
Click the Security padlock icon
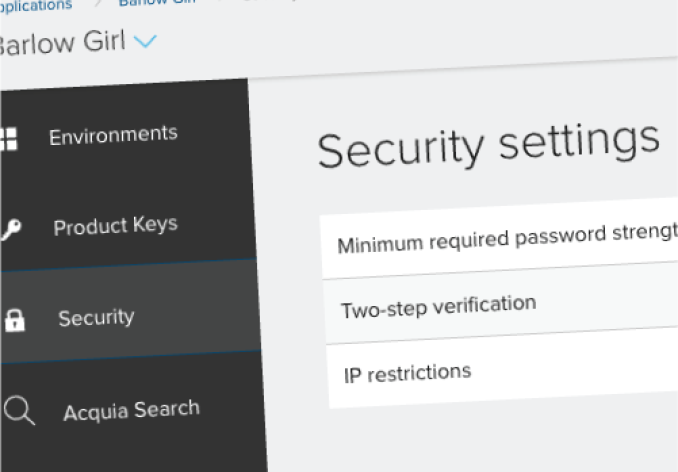point(14,321)
